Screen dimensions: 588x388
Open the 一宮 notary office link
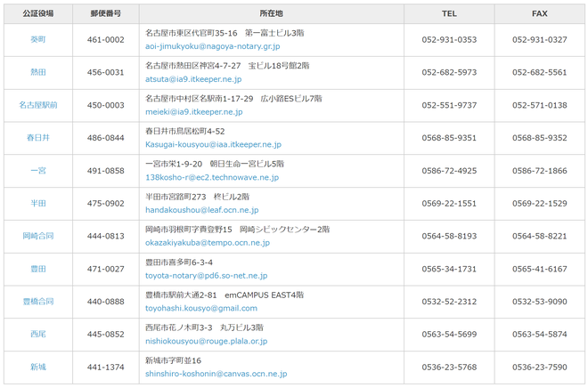click(x=38, y=171)
